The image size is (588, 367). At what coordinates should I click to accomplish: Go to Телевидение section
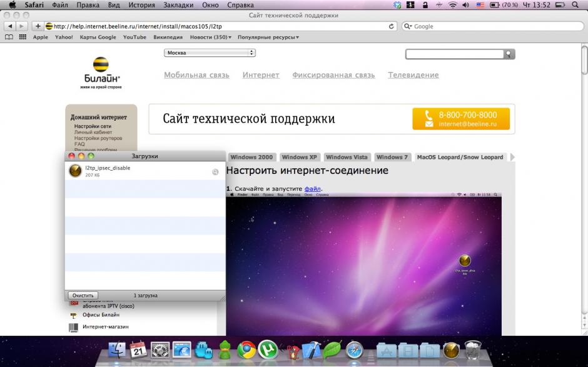[413, 75]
